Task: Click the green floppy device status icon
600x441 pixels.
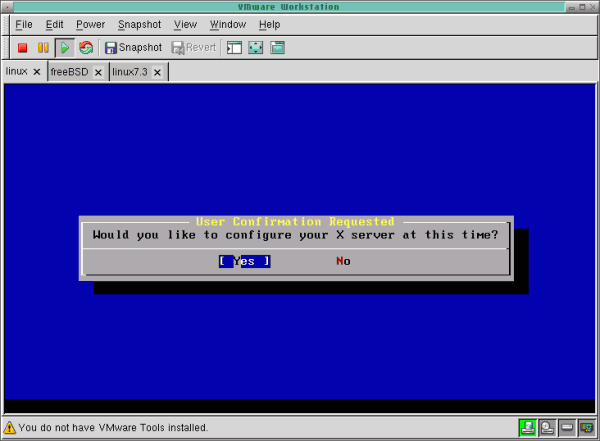Action: pos(528,427)
